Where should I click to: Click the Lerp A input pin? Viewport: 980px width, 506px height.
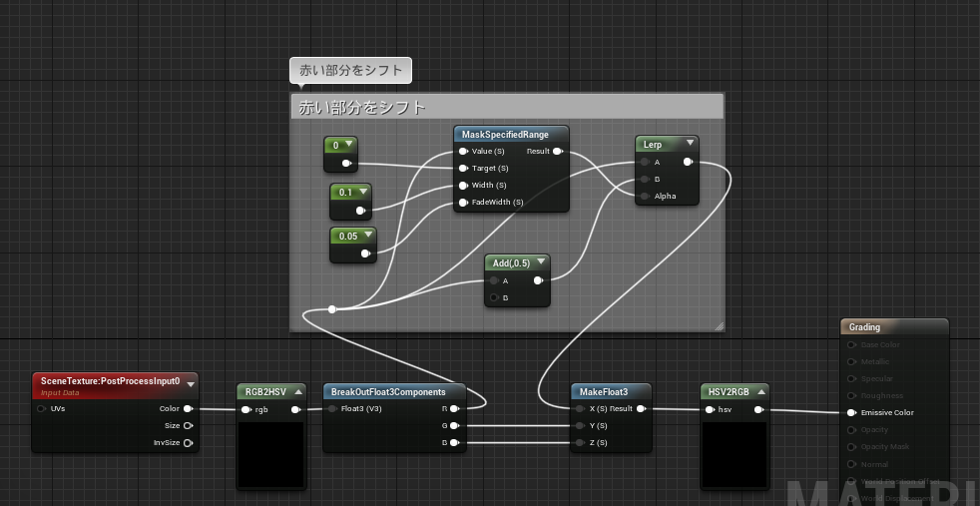point(645,162)
